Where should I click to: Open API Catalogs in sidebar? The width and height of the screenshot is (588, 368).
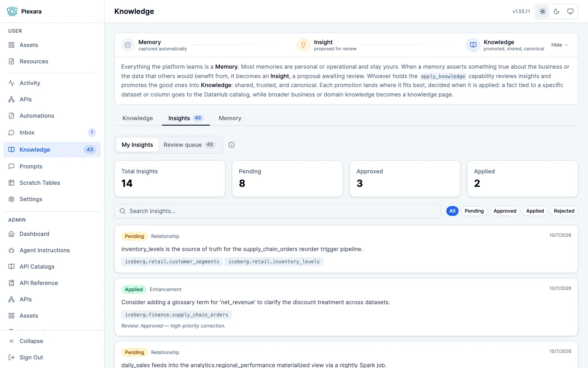click(x=52, y=267)
